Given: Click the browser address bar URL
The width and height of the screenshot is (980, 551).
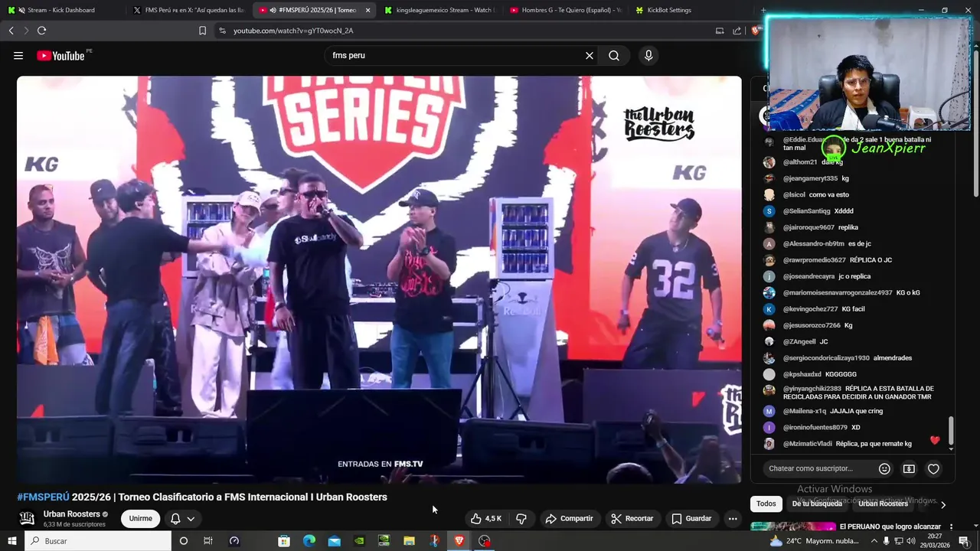Looking at the screenshot, I should [293, 31].
